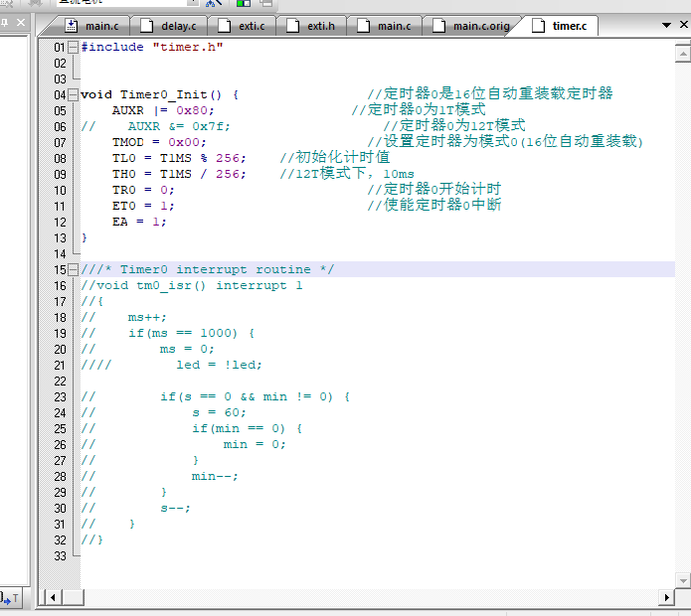
Task: Click commented if(ms == 1000) line
Action: [x=168, y=333]
